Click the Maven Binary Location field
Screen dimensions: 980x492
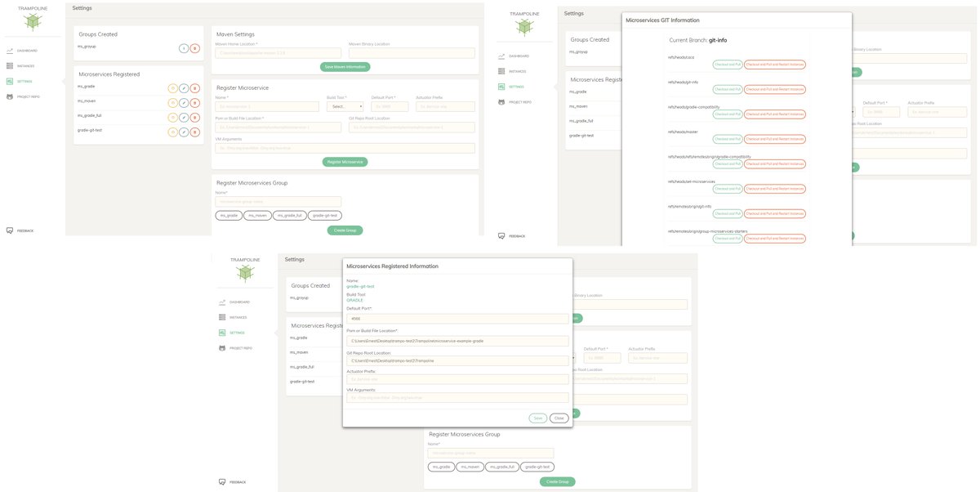(412, 53)
